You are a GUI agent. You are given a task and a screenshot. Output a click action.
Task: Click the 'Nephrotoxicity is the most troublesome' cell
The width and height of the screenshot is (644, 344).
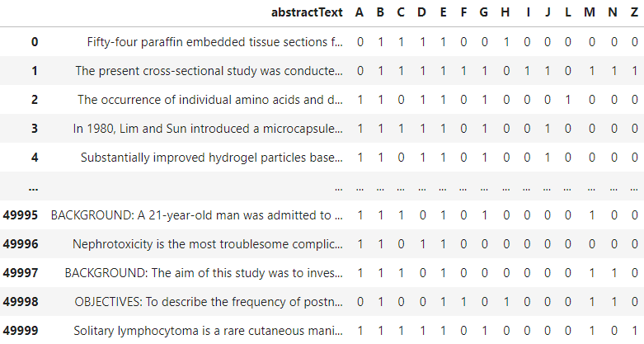pyautogui.click(x=208, y=244)
